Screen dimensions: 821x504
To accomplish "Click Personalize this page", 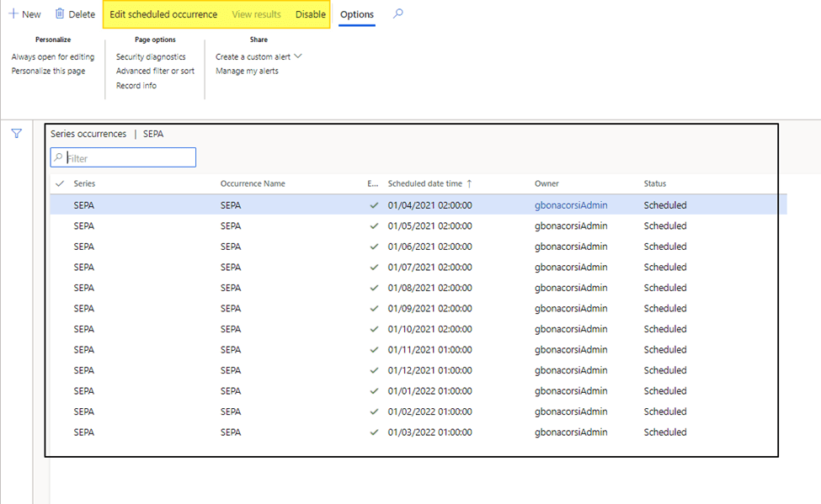I will tap(48, 72).
